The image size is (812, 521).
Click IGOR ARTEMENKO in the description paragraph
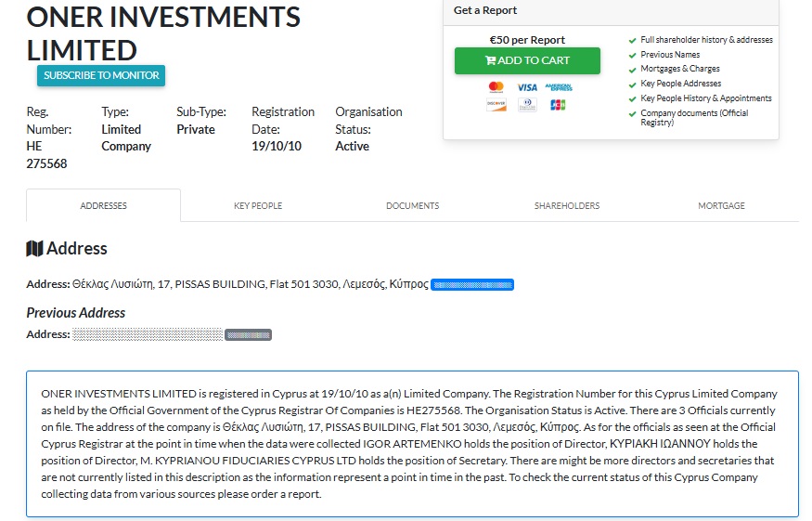(x=412, y=444)
